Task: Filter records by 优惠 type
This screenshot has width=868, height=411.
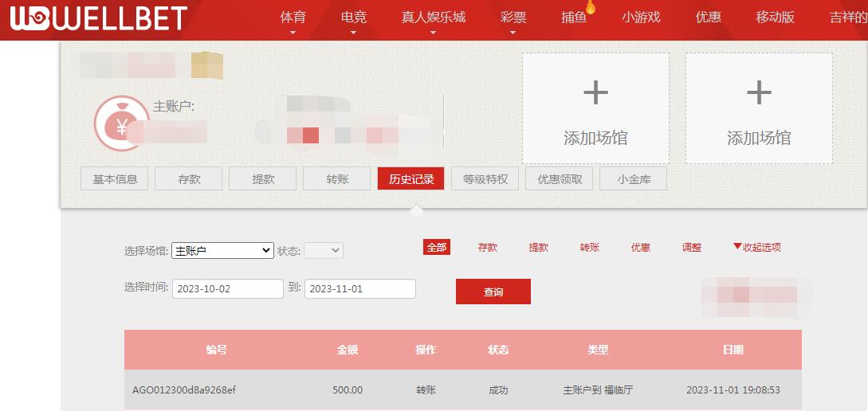Action: coord(641,247)
